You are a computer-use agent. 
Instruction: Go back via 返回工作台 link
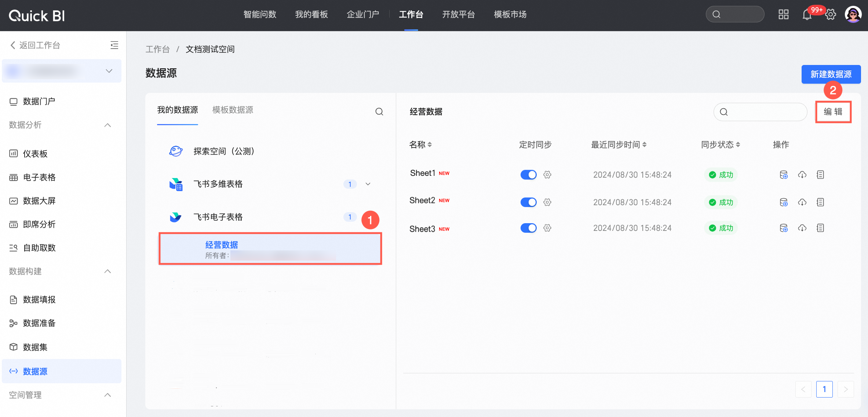(x=35, y=45)
